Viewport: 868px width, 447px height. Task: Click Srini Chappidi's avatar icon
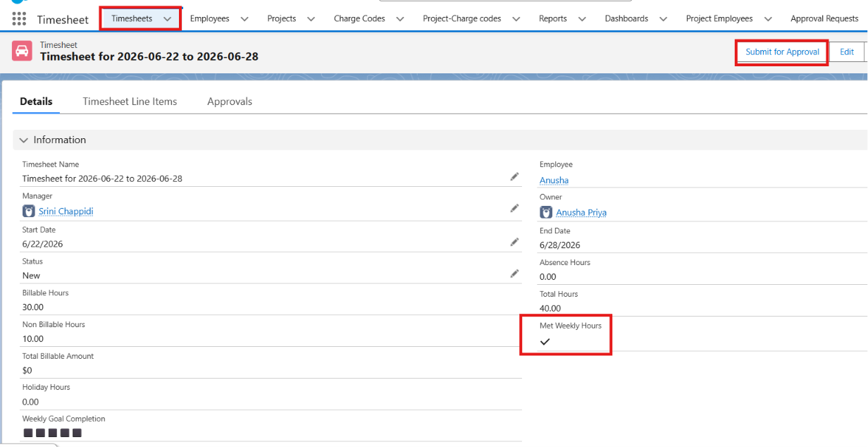[x=29, y=211]
